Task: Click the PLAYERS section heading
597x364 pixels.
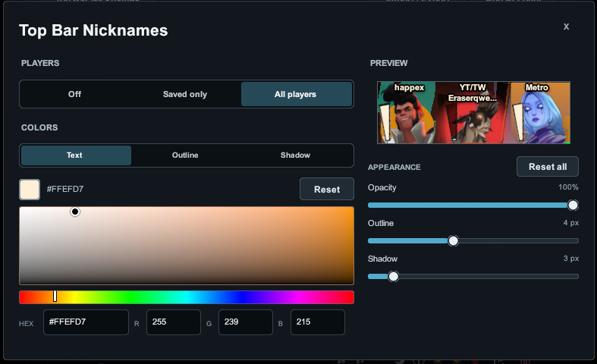Action: 40,63
